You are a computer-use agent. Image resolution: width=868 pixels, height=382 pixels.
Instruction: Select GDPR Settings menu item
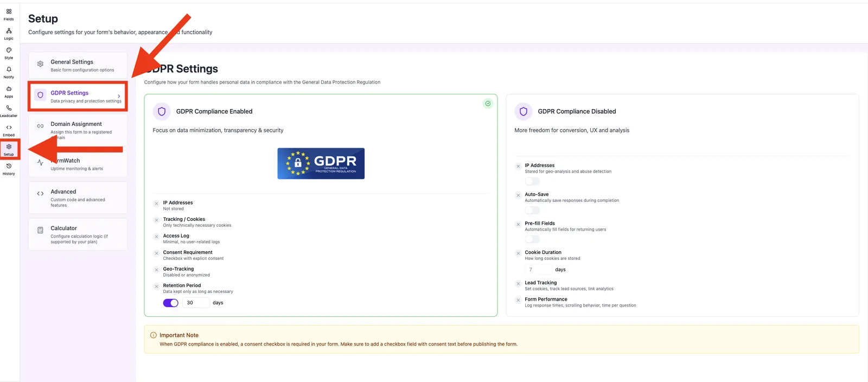point(78,97)
